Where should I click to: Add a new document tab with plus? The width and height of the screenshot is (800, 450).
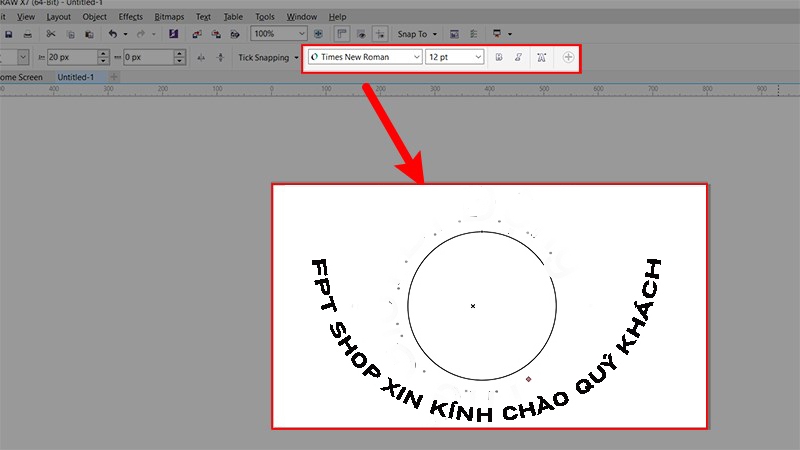(x=114, y=77)
